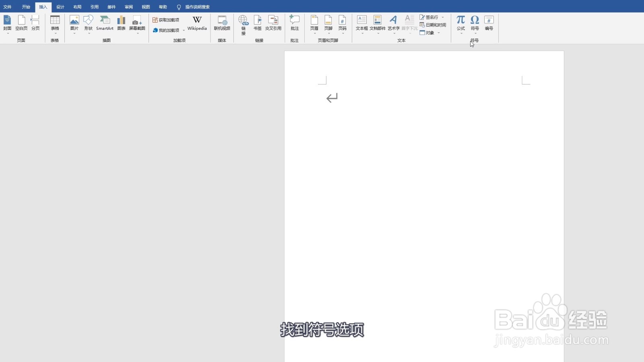Image resolution: width=644 pixels, height=362 pixels.
Task: Switch to the 邮件 Mailings tab
Action: click(111, 7)
